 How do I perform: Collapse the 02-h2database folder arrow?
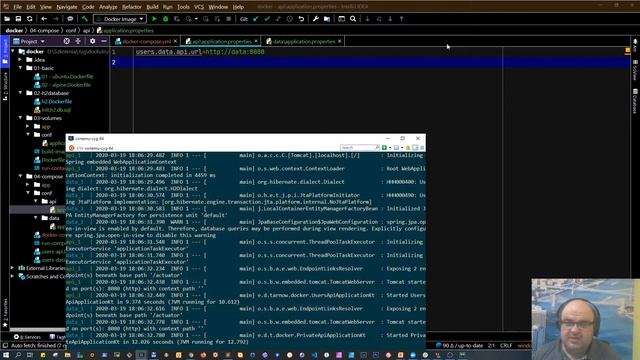[20, 93]
